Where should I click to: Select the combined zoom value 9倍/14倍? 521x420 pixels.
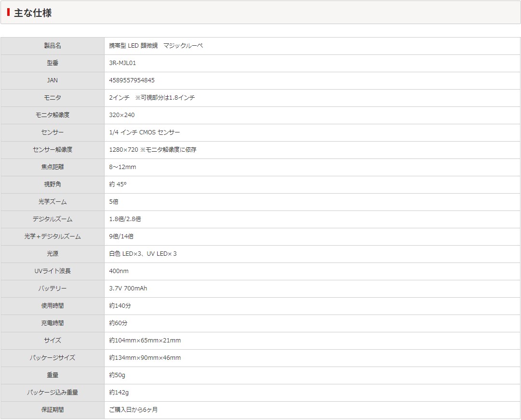pyautogui.click(x=121, y=236)
